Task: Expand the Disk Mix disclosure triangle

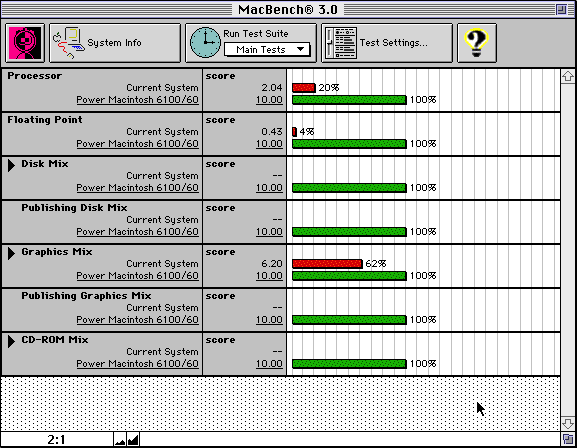Action: (x=11, y=165)
